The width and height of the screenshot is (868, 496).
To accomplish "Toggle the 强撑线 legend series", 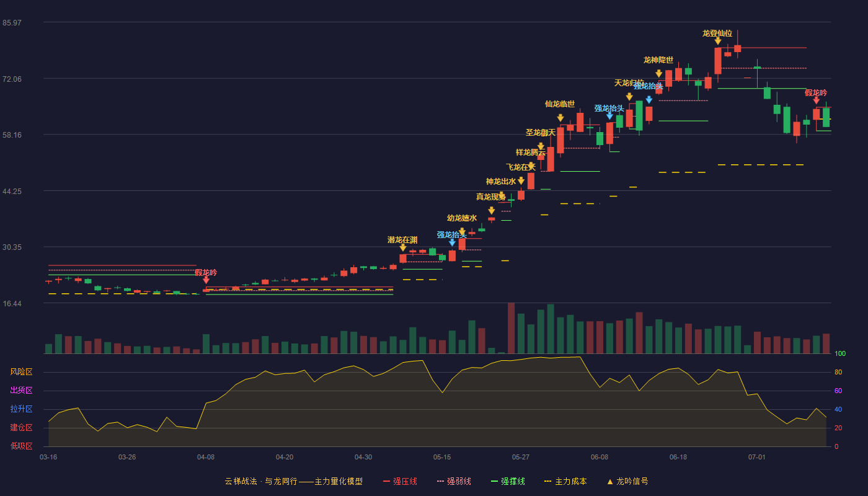I will [x=508, y=481].
